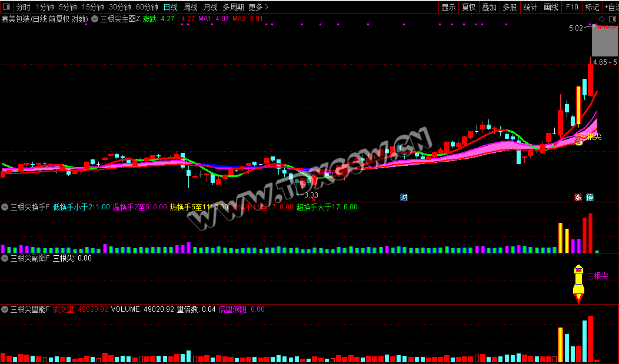This screenshot has width=619, height=364.
Task: Click the S marker below the 3.33 low
Action: 314,199
